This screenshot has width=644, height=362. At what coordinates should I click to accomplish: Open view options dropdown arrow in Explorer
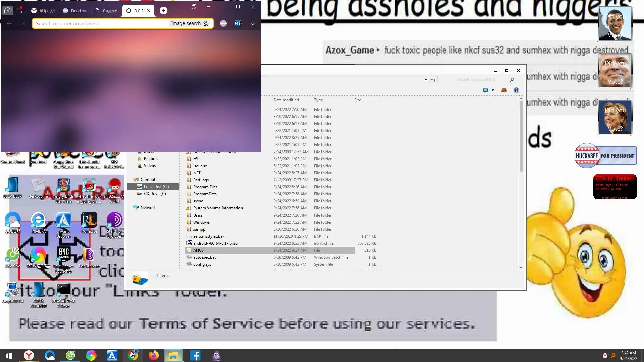tap(493, 90)
